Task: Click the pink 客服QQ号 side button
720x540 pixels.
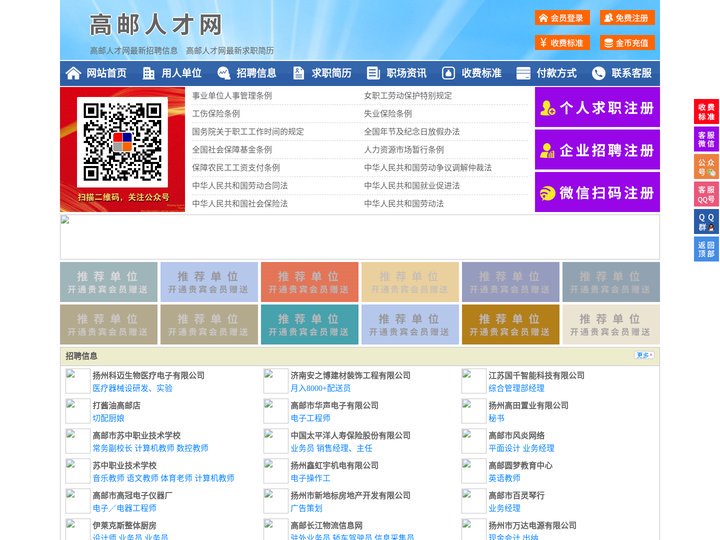Action: click(706, 194)
